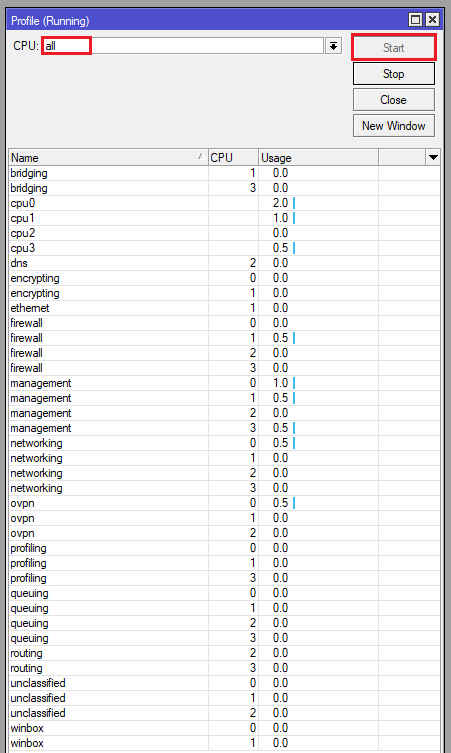Maximize the Profile window
This screenshot has width=451, height=753.
pos(415,20)
